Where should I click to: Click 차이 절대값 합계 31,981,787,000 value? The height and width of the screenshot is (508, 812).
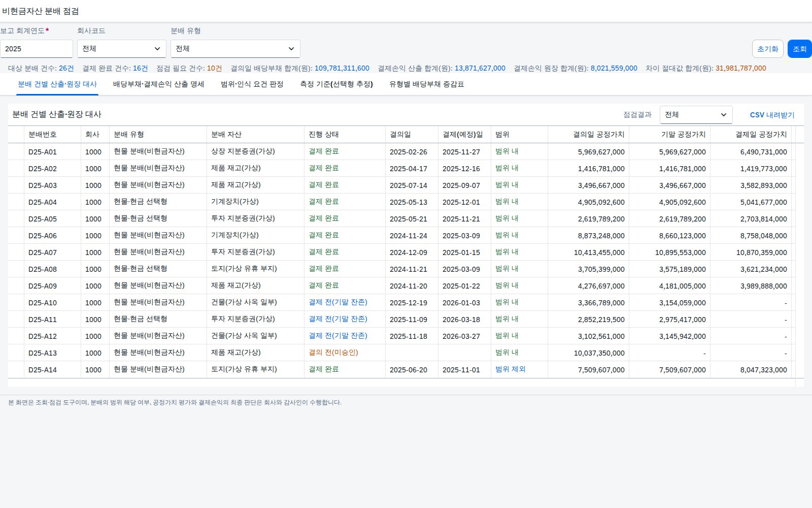[741, 68]
